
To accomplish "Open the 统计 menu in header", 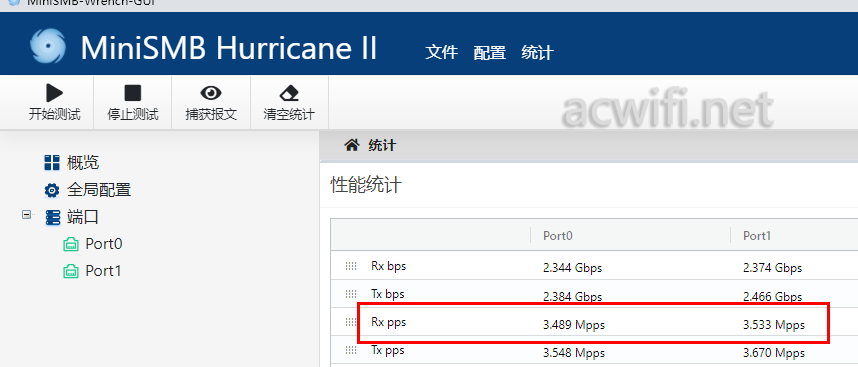I will [x=537, y=53].
